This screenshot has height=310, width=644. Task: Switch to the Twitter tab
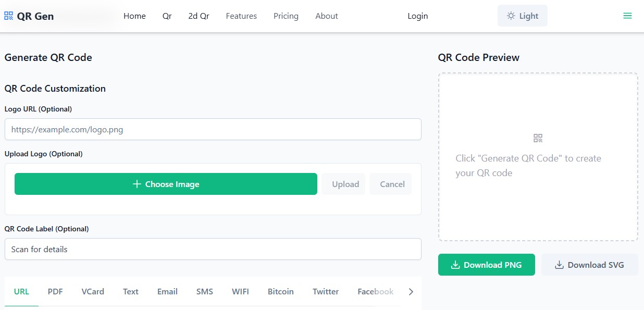pos(325,291)
